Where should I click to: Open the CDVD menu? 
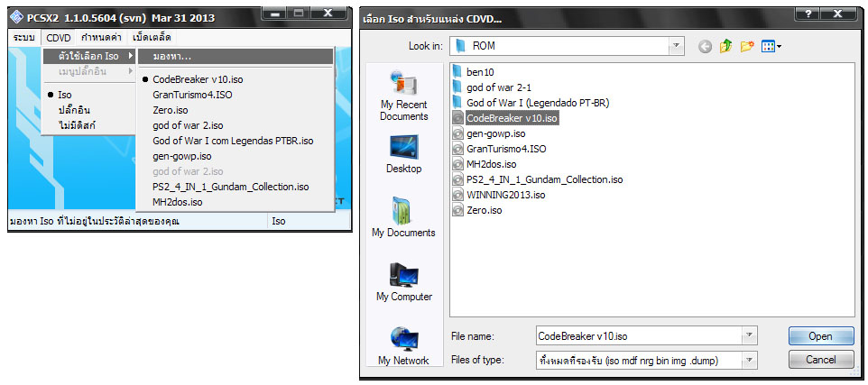pyautogui.click(x=58, y=38)
